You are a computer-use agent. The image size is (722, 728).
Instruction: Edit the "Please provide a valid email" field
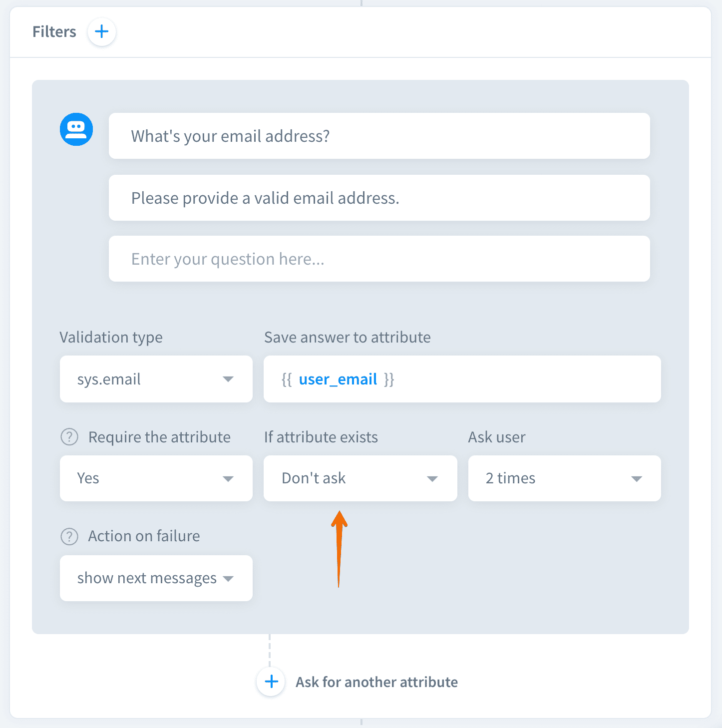point(379,198)
